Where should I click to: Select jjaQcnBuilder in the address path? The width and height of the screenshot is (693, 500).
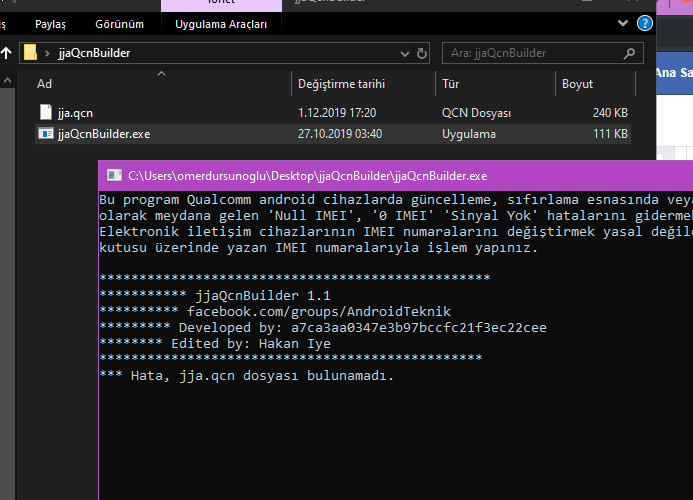(94, 53)
